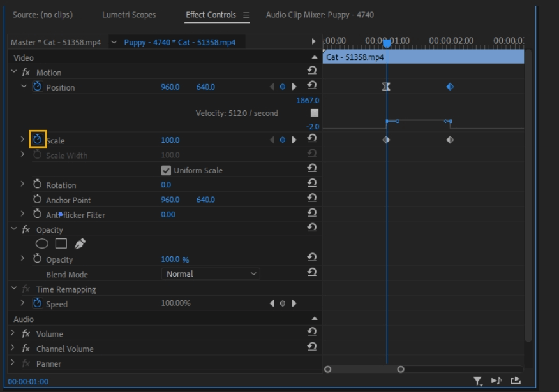Screen dimensions: 559x392
Task: Reset the Motion effect parameters
Action: pos(312,71)
